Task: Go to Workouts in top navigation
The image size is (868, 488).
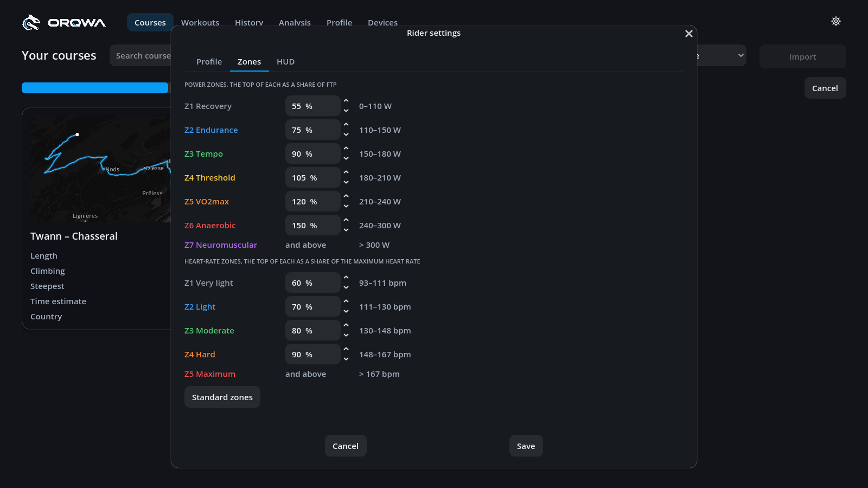Action: (200, 22)
